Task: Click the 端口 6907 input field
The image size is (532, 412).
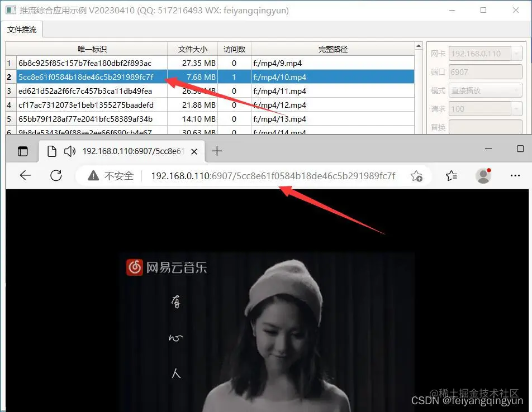Action: point(485,72)
